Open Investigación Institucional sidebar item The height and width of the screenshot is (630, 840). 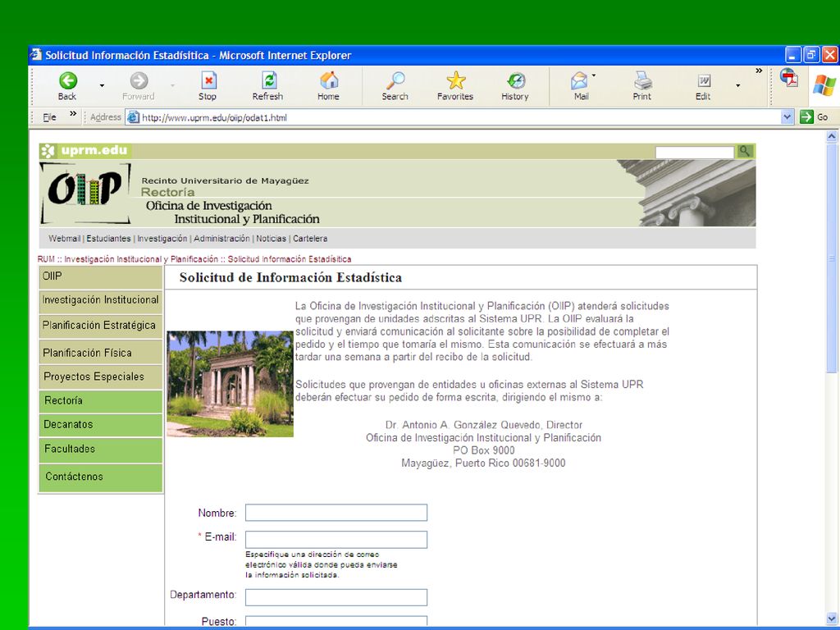pos(101,300)
